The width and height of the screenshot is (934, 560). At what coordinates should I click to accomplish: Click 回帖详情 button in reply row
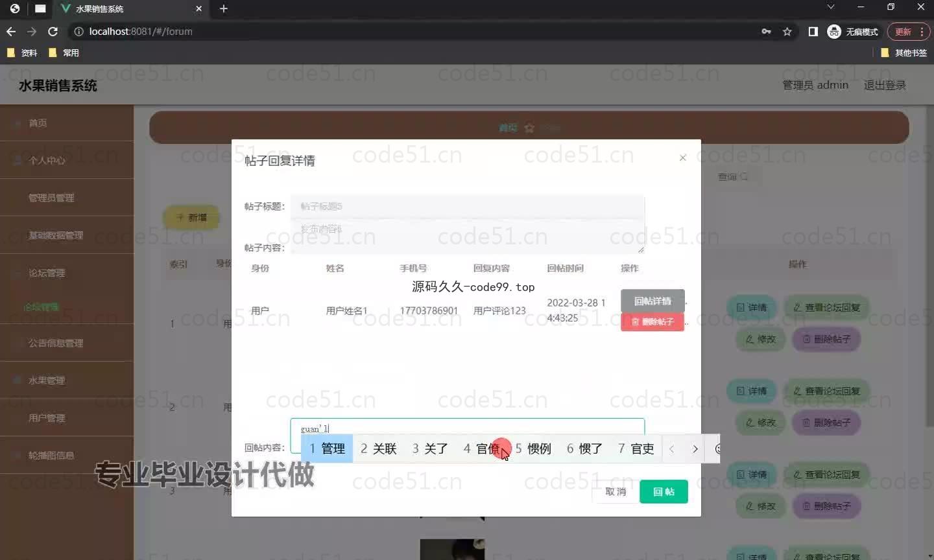[653, 301]
